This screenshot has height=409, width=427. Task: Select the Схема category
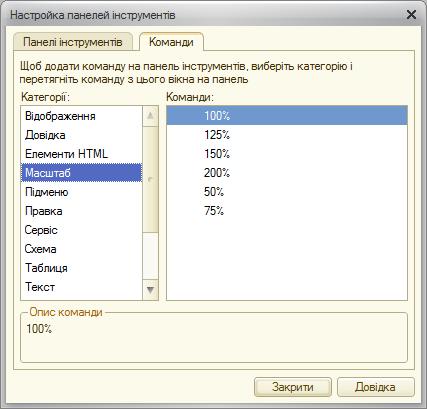(x=81, y=249)
